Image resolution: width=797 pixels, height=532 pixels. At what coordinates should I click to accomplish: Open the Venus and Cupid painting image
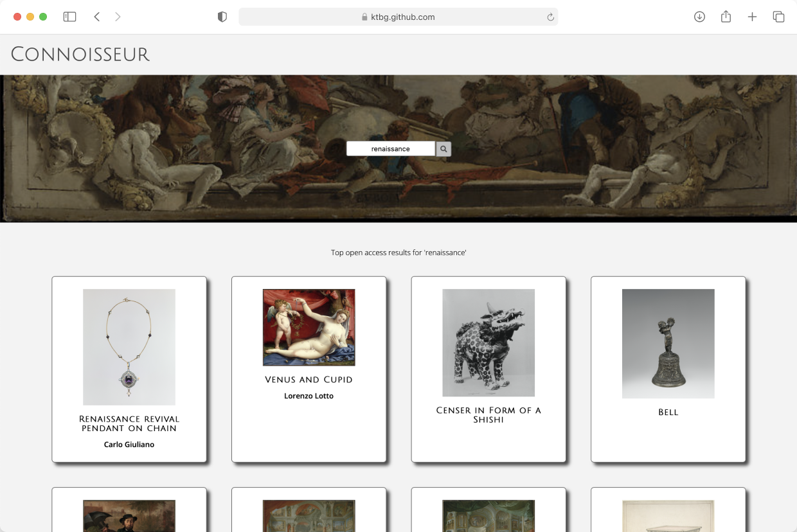click(309, 328)
